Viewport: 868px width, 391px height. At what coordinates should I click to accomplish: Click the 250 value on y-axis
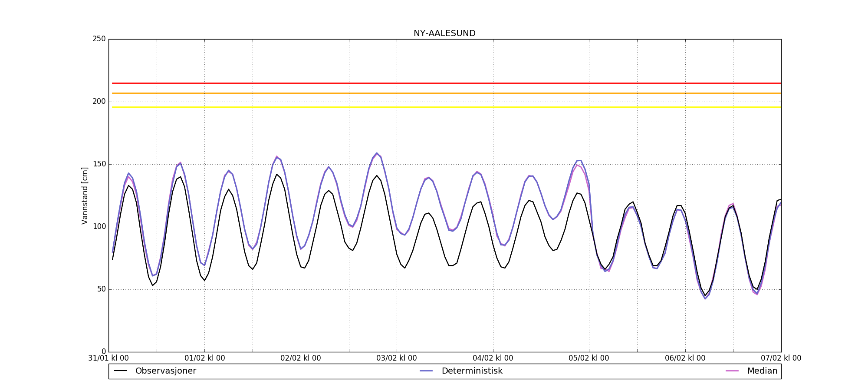click(99, 39)
